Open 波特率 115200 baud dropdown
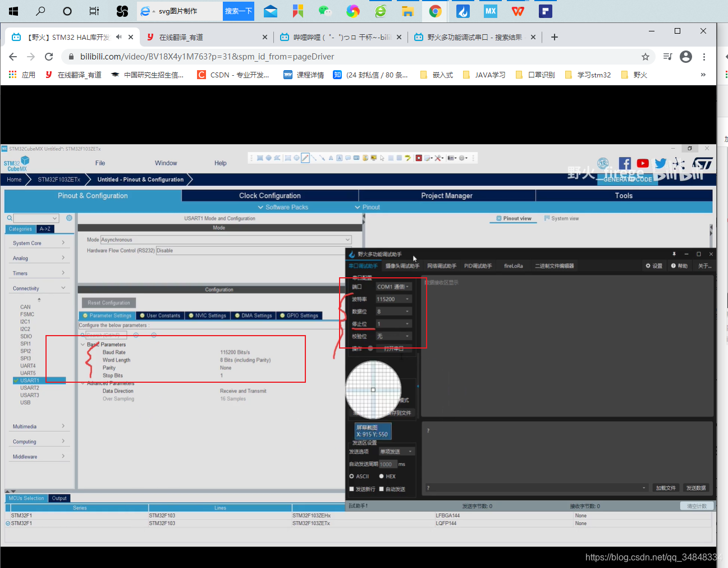The height and width of the screenshot is (568, 728). (x=393, y=299)
